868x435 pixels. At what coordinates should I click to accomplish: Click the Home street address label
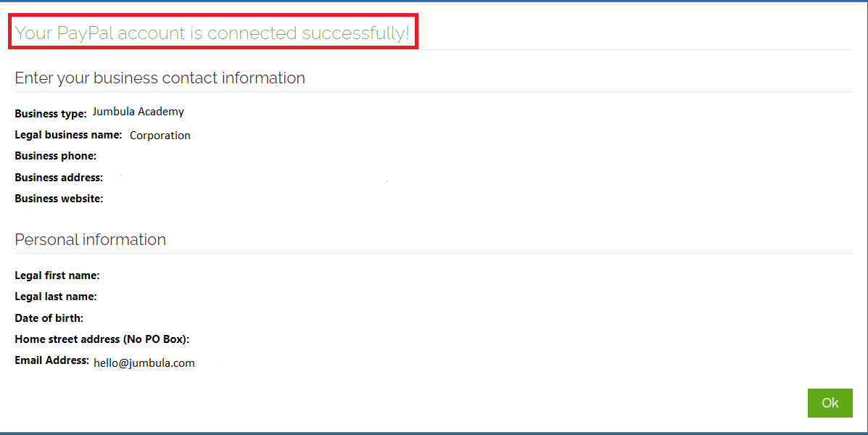[102, 339]
